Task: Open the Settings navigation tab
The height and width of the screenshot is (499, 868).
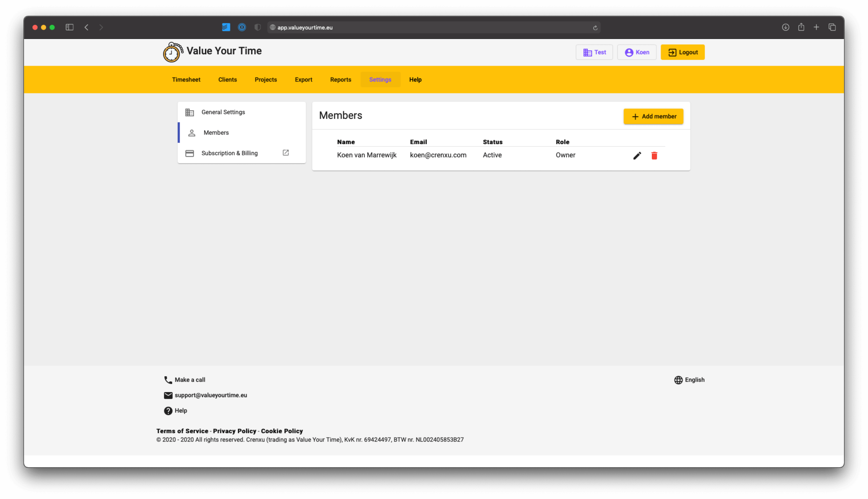Action: (x=380, y=79)
